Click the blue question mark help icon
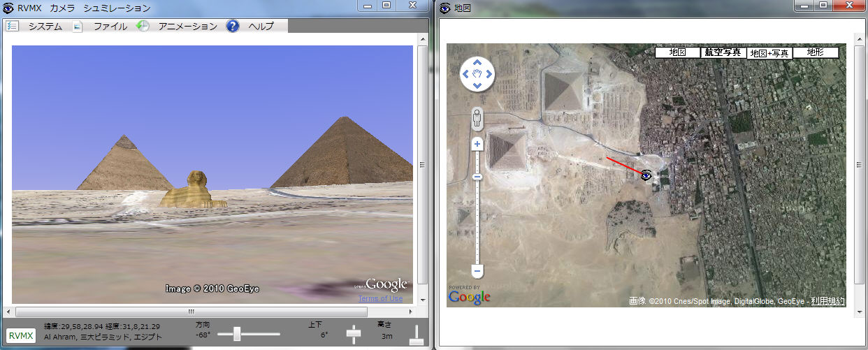The height and width of the screenshot is (350, 868). [x=233, y=26]
